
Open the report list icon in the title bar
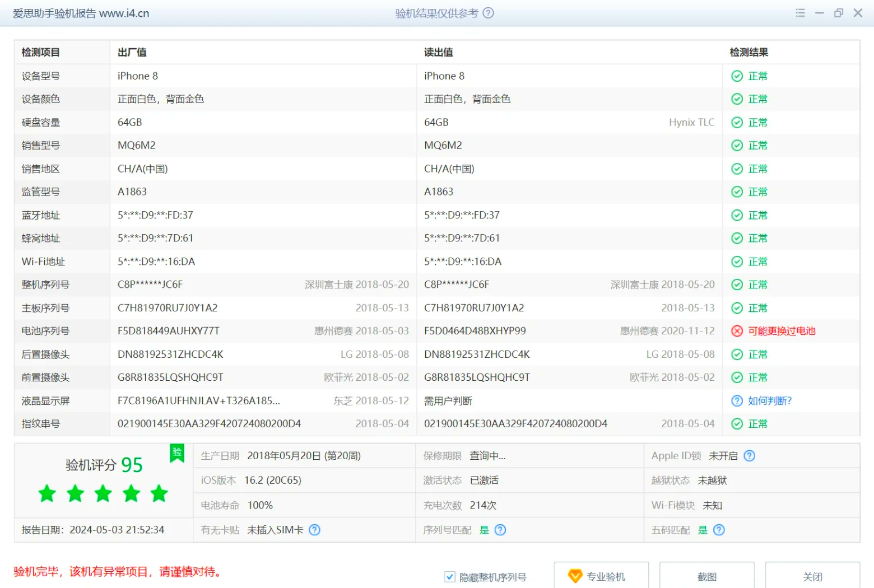pos(800,13)
